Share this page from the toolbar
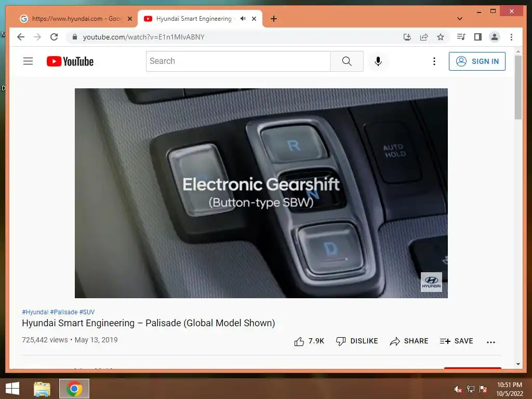The height and width of the screenshot is (399, 532). (424, 37)
